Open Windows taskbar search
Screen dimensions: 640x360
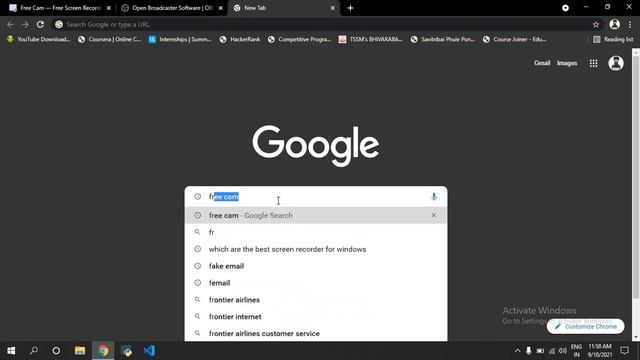pos(34,351)
